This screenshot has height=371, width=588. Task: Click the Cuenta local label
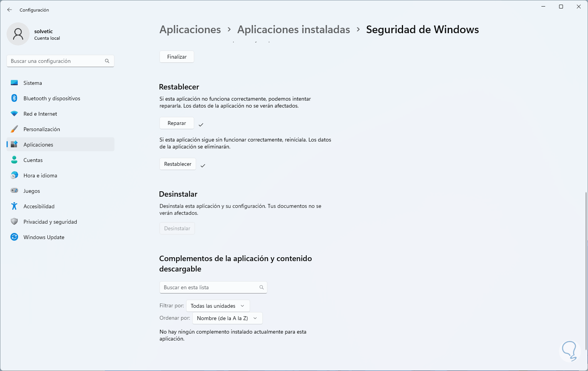47,38
